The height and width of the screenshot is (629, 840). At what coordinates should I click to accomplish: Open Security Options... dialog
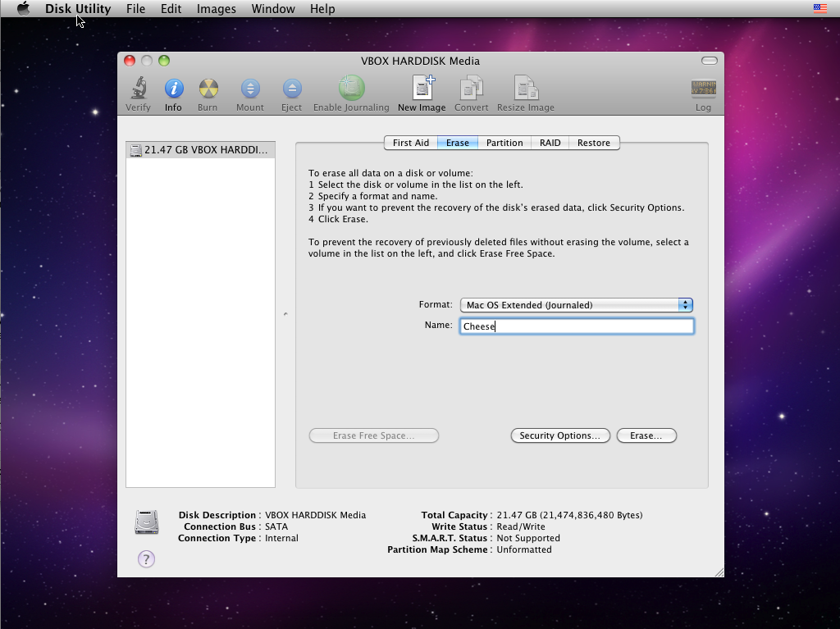click(560, 435)
